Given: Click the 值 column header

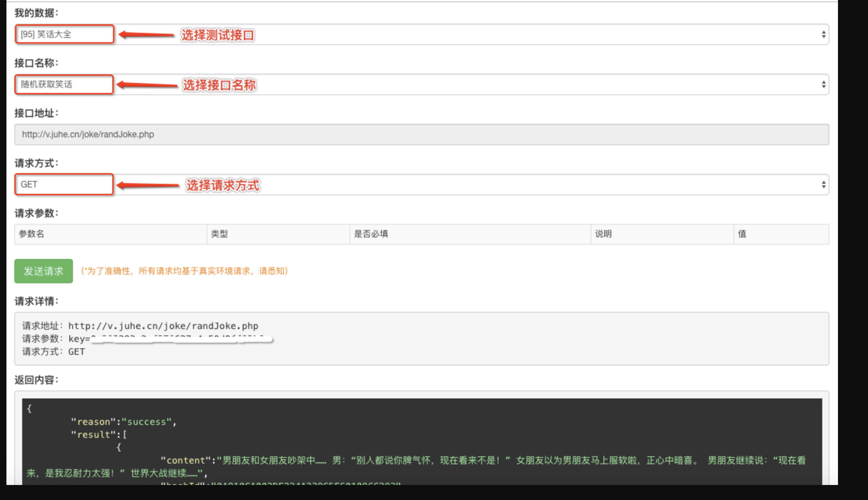Looking at the screenshot, I should (x=742, y=234).
